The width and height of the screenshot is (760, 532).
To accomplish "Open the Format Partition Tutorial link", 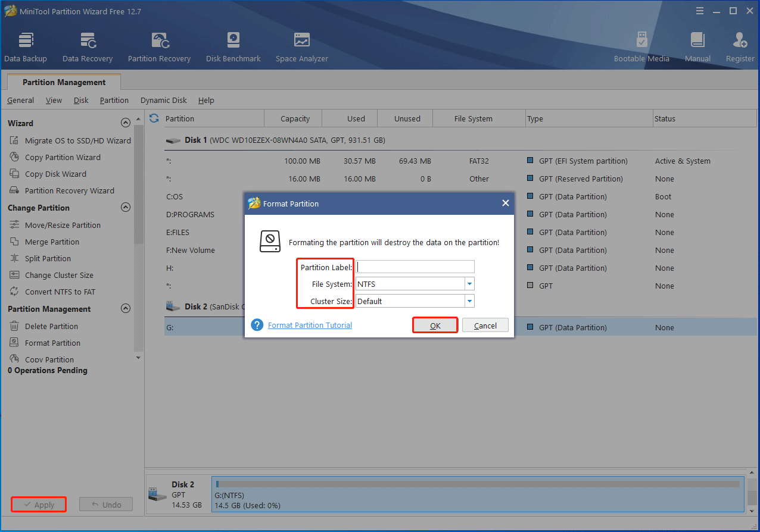I will tap(310, 325).
